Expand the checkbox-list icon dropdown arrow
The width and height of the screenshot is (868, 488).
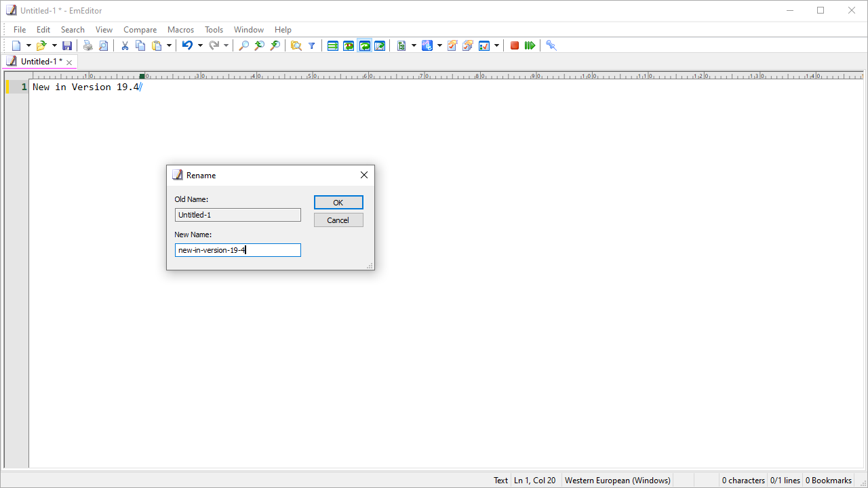496,45
